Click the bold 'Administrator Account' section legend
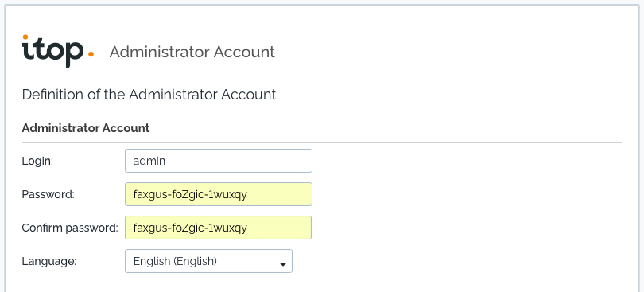The image size is (644, 292). click(x=86, y=128)
